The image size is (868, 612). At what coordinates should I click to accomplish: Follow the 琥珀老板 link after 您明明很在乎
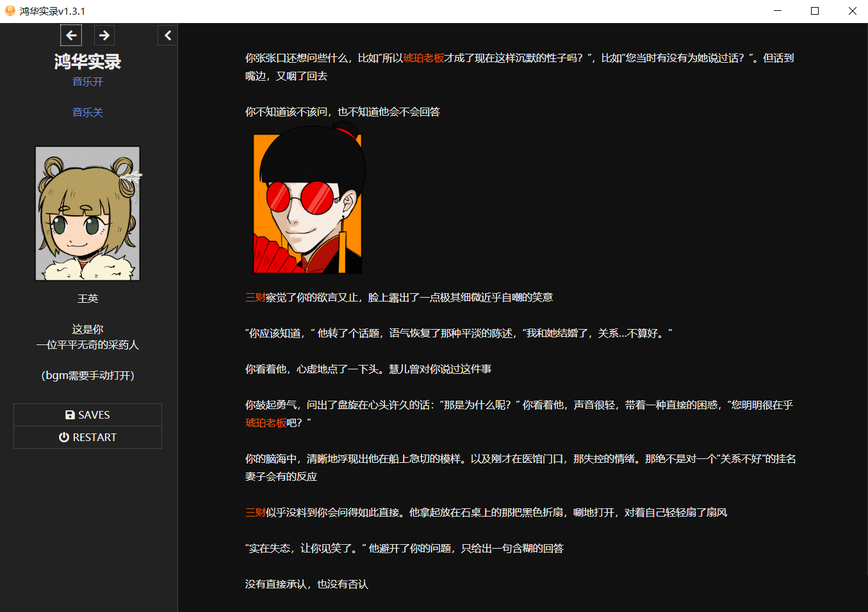tap(266, 423)
